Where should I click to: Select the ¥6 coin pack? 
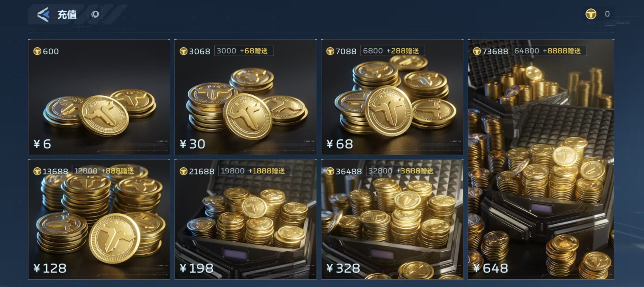(x=99, y=97)
